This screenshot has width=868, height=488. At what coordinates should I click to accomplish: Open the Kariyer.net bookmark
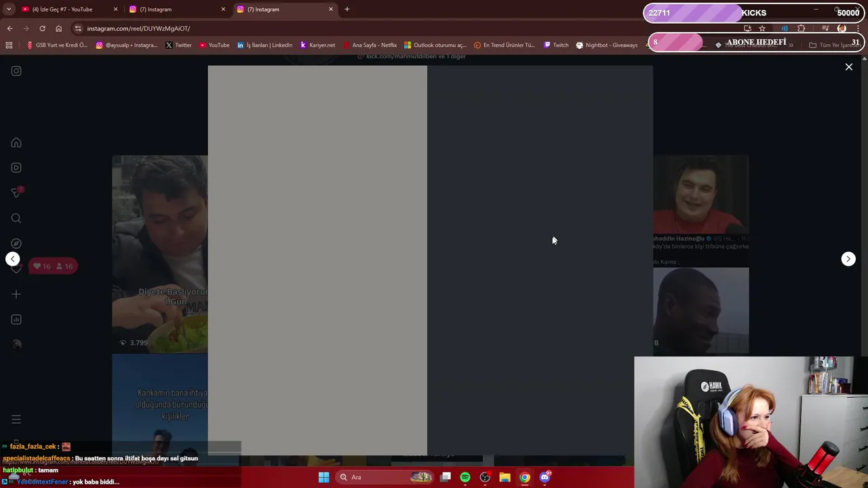[x=317, y=45]
